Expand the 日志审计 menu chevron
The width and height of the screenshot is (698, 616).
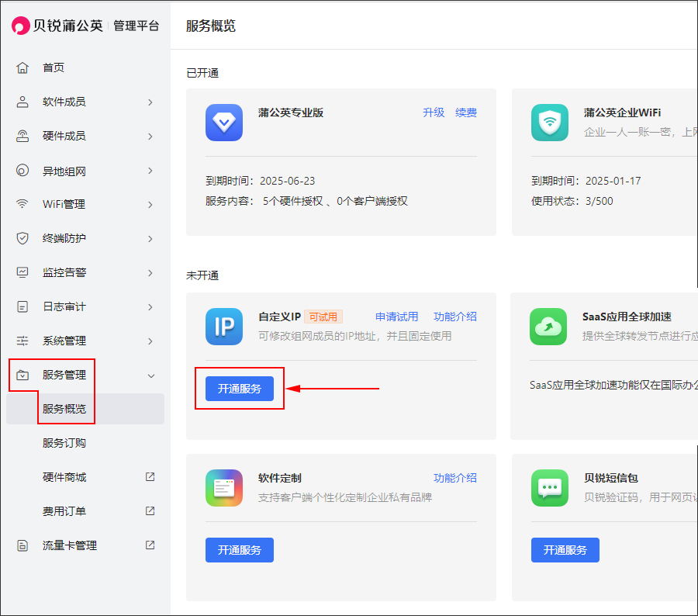[150, 307]
